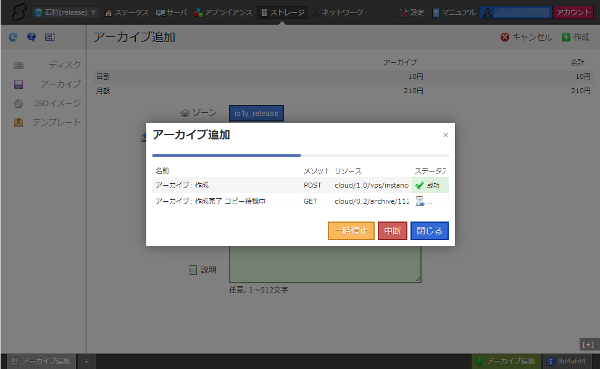Click the Sakura cloud logo icon

coord(18,12)
